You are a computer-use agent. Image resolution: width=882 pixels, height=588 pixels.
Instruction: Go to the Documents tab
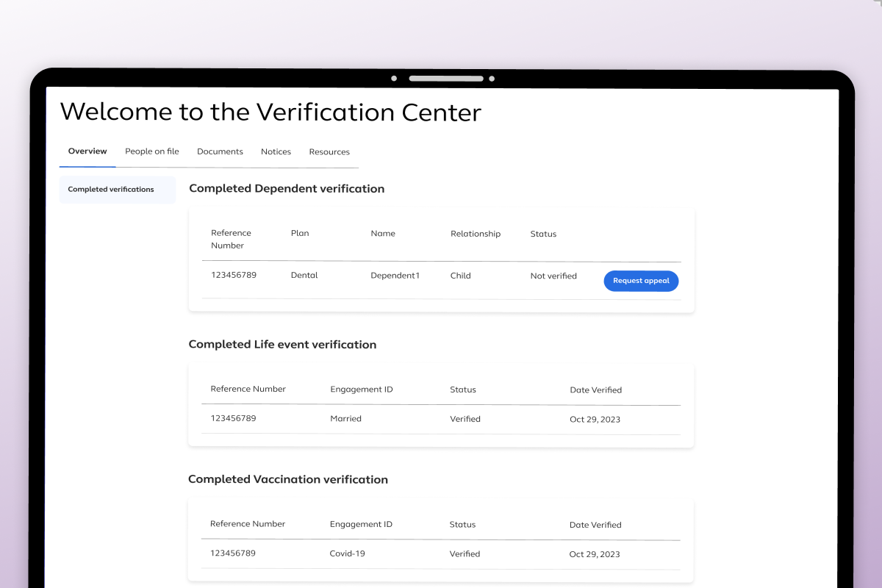220,151
